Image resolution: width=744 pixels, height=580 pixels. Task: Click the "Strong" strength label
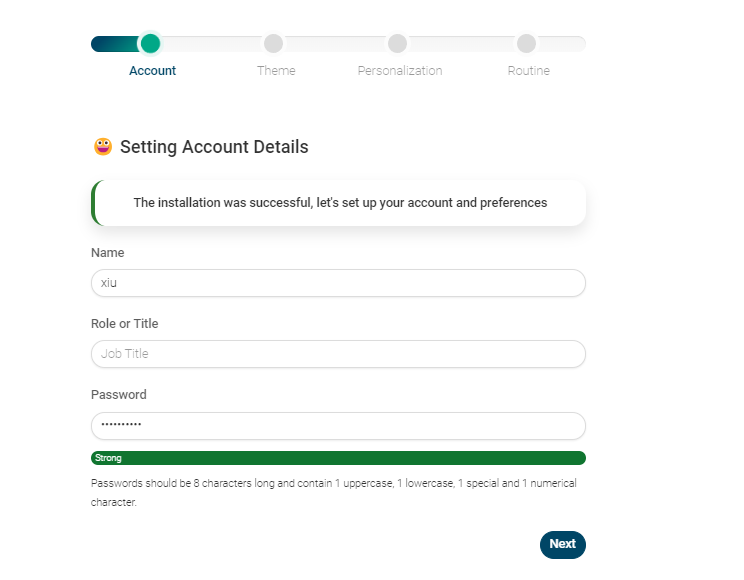point(108,458)
